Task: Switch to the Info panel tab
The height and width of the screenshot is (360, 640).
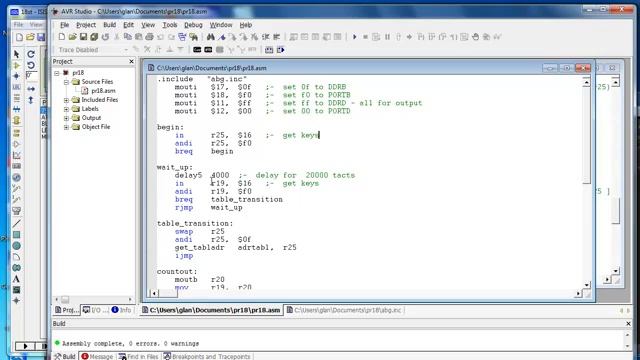Action: click(x=122, y=310)
